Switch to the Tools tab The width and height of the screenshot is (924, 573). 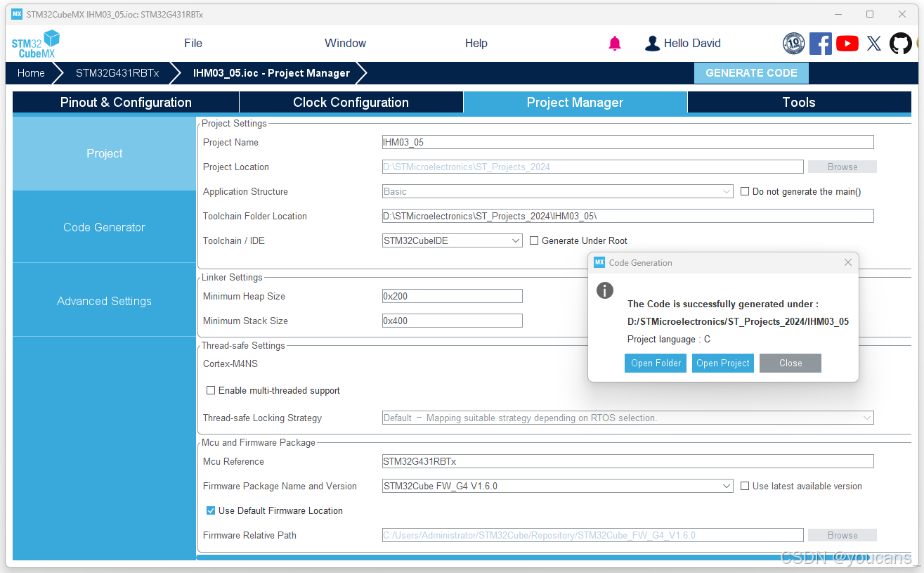click(x=799, y=103)
